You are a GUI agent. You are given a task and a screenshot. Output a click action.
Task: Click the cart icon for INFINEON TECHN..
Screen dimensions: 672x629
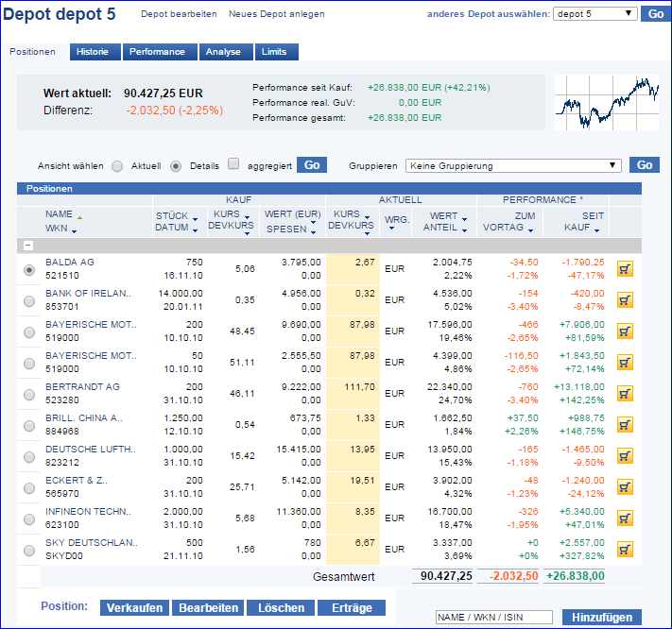tap(625, 518)
